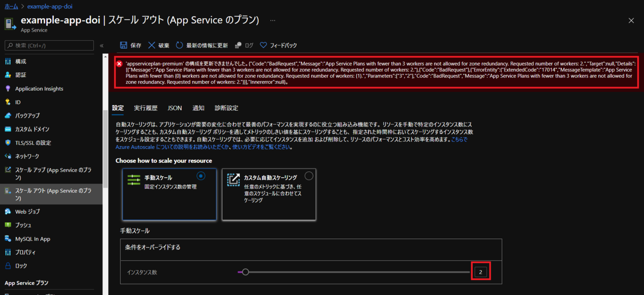Click the ホーム breadcrumb link
Viewport: 644px width, 295px height.
[11, 6]
